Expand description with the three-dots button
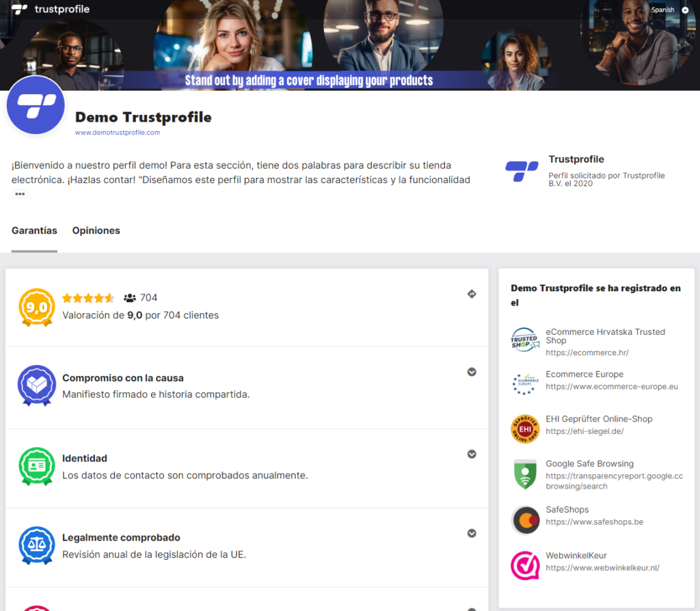This screenshot has width=700, height=611. pos(20,193)
